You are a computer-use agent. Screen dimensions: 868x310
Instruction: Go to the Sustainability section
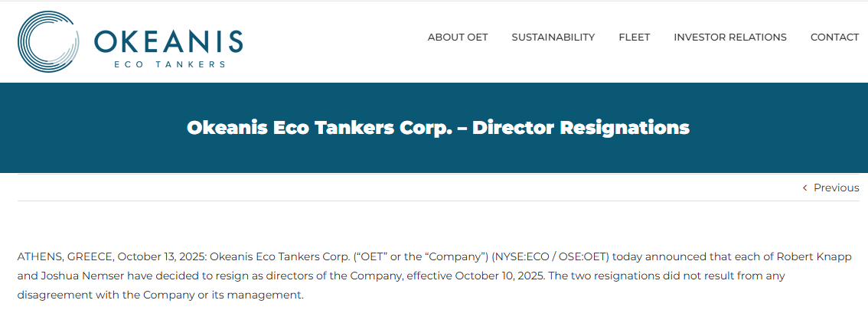(553, 37)
